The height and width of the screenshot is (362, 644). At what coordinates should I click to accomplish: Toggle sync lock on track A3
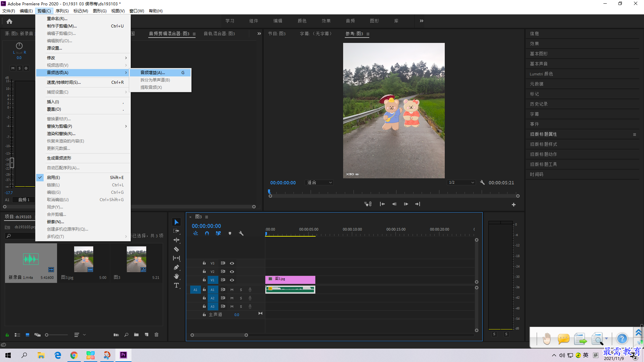pos(223,306)
